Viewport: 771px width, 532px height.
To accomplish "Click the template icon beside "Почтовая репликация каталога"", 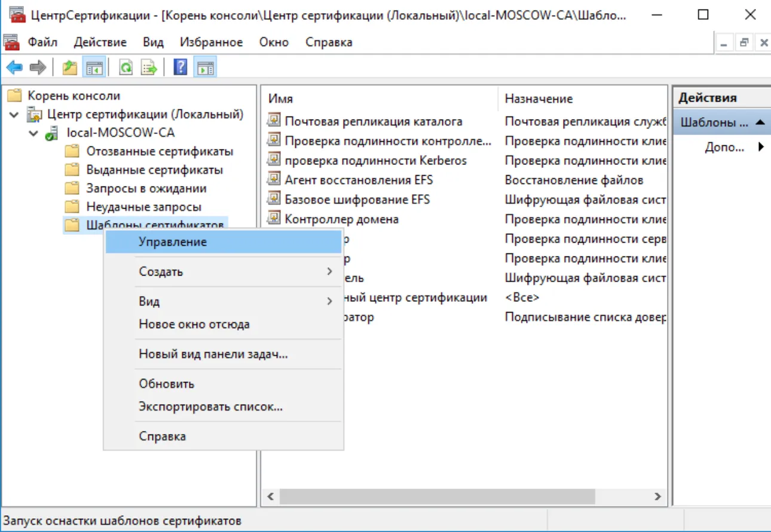I will click(274, 121).
